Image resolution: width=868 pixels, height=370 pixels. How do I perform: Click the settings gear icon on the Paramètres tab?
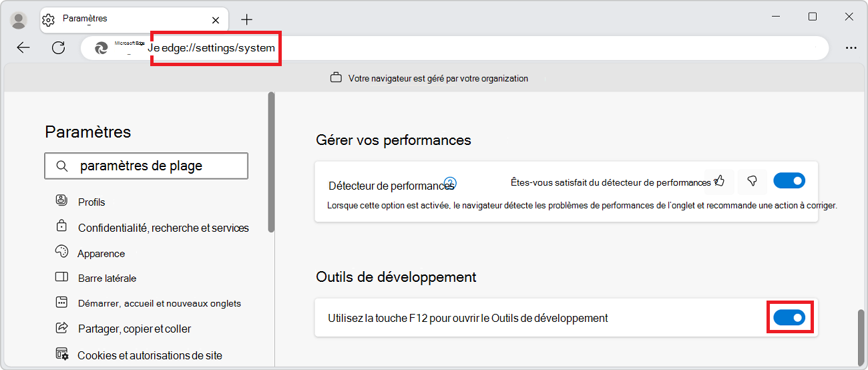[x=48, y=20]
